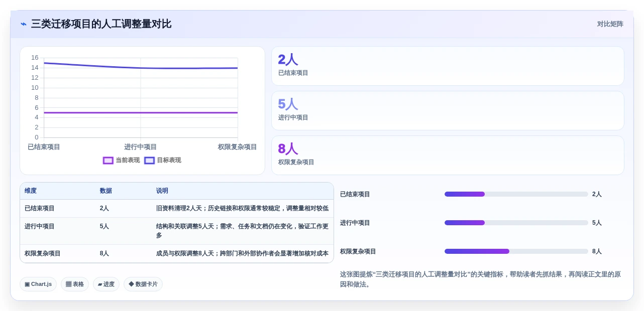Click the 16 y-axis value
Viewport: 644px width, 311px height.
pyautogui.click(x=35, y=58)
